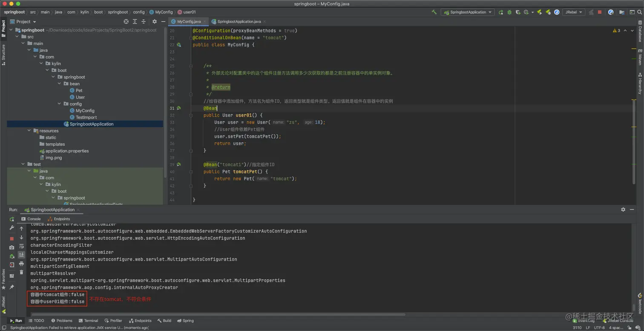Start debugging with the green bug icon
Image resolution: width=644 pixels, height=331 pixels.
click(x=509, y=12)
